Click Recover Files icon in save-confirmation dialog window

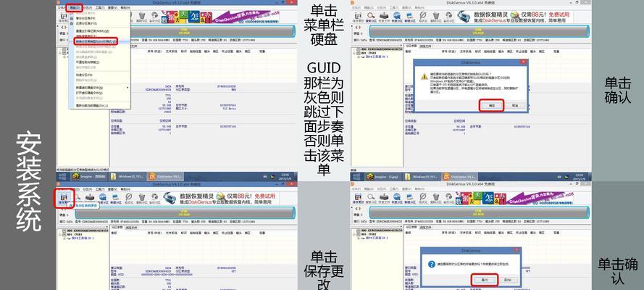coord(384,199)
